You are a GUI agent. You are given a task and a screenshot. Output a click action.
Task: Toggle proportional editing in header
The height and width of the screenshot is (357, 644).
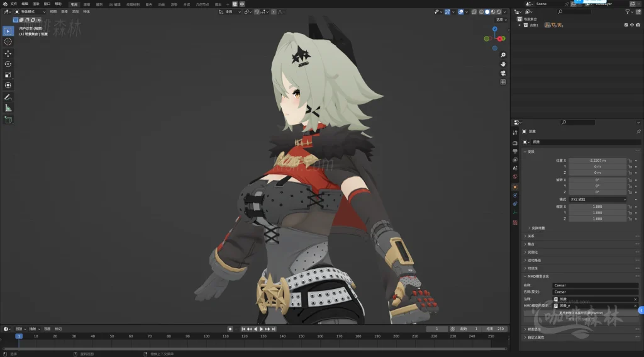274,12
